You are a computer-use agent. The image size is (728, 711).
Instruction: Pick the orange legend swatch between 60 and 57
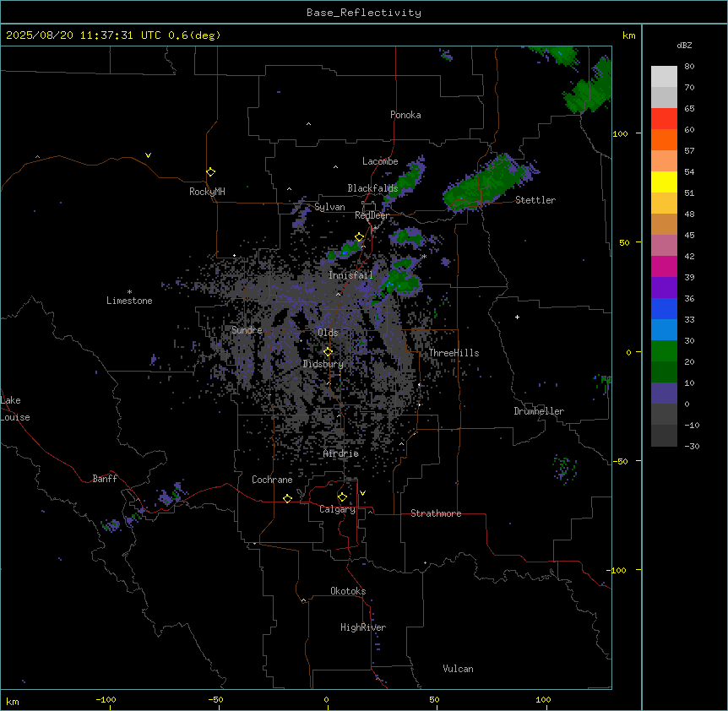pos(664,139)
